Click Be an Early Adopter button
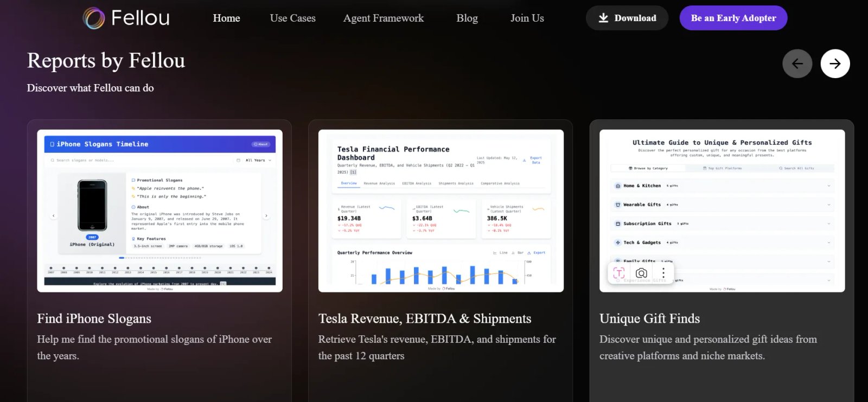This screenshot has width=868, height=402. coord(733,18)
